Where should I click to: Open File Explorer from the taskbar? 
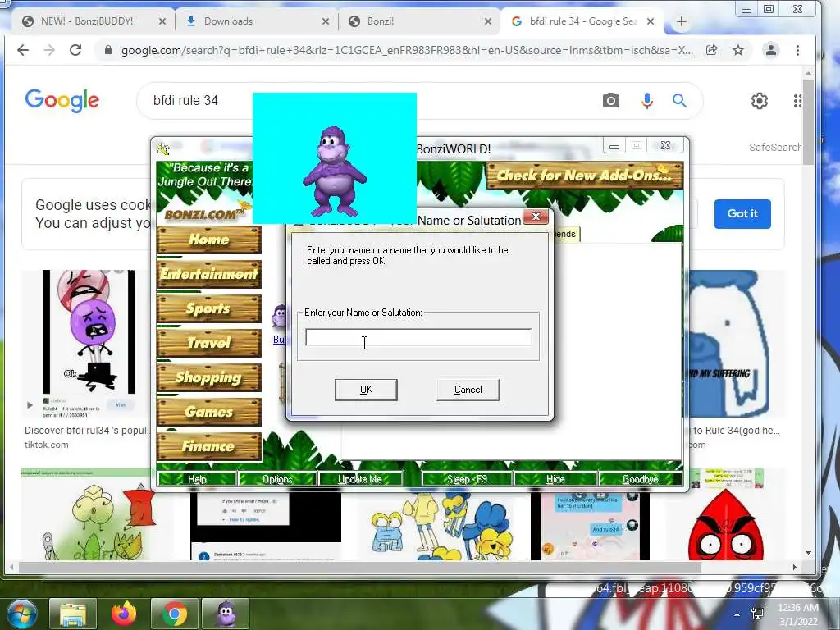[x=73, y=614]
